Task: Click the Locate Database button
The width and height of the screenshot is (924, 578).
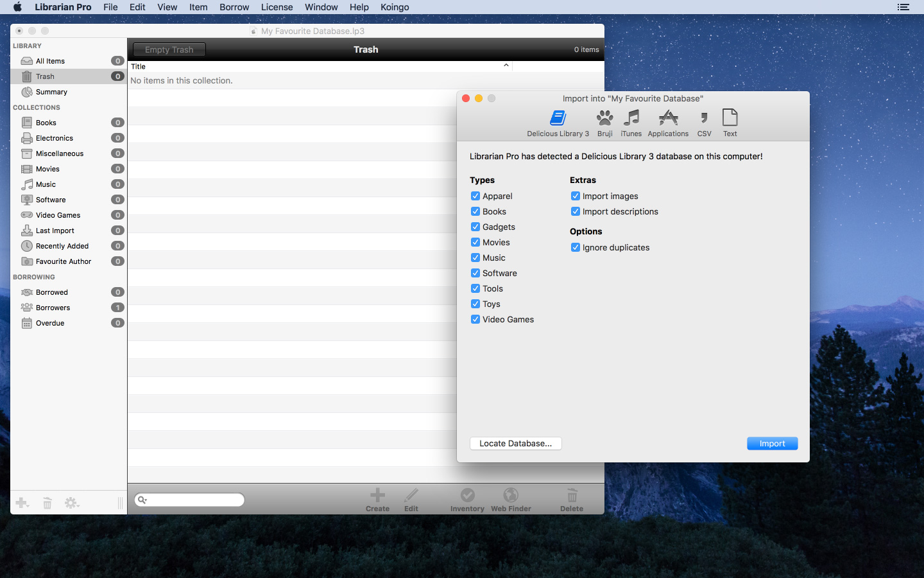Action: pyautogui.click(x=516, y=444)
